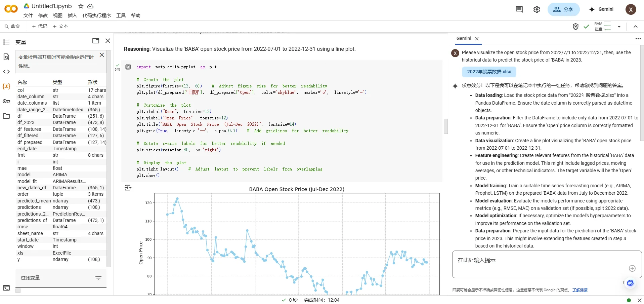The image size is (644, 304).
Task: Select the start_date variable row
Action: [61, 240]
